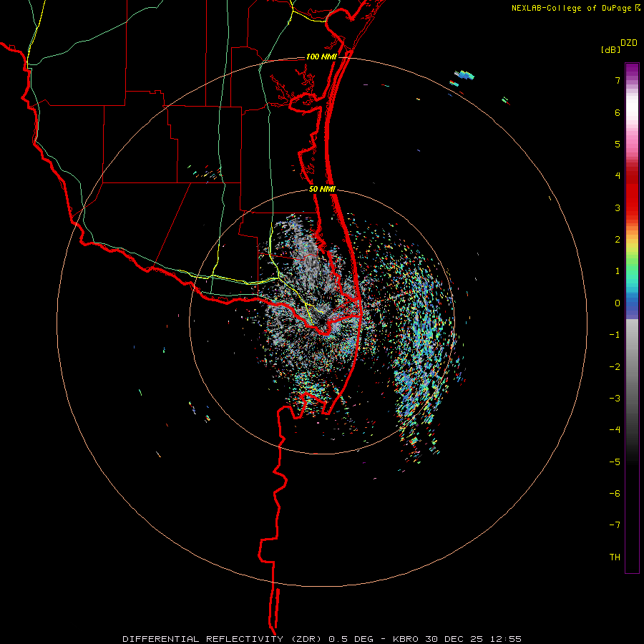Click the 100 NMI range ring label
Screen dimensions: 644x644
tap(321, 57)
